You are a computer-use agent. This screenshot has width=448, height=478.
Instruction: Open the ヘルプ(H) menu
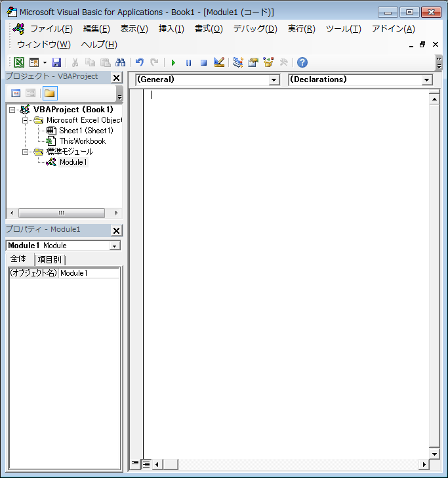tap(99, 45)
